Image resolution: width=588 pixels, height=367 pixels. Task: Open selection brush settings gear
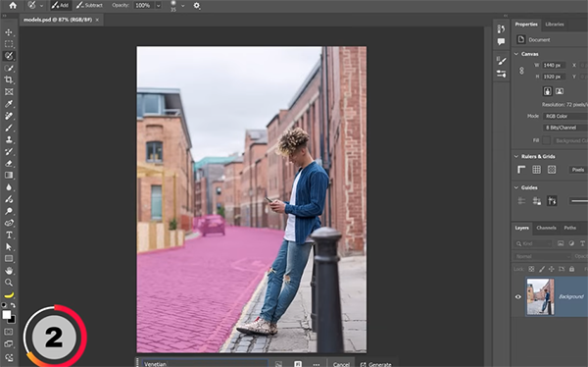pyautogui.click(x=196, y=6)
